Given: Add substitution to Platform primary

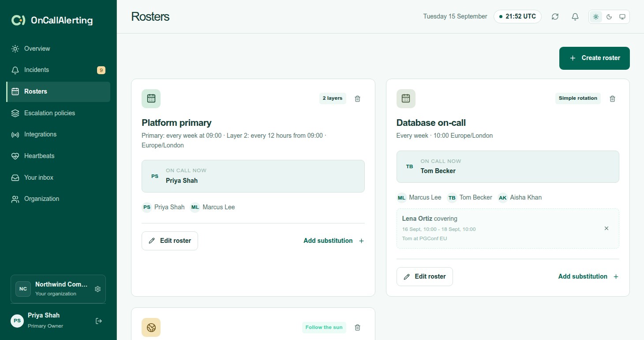Looking at the screenshot, I should tap(334, 241).
